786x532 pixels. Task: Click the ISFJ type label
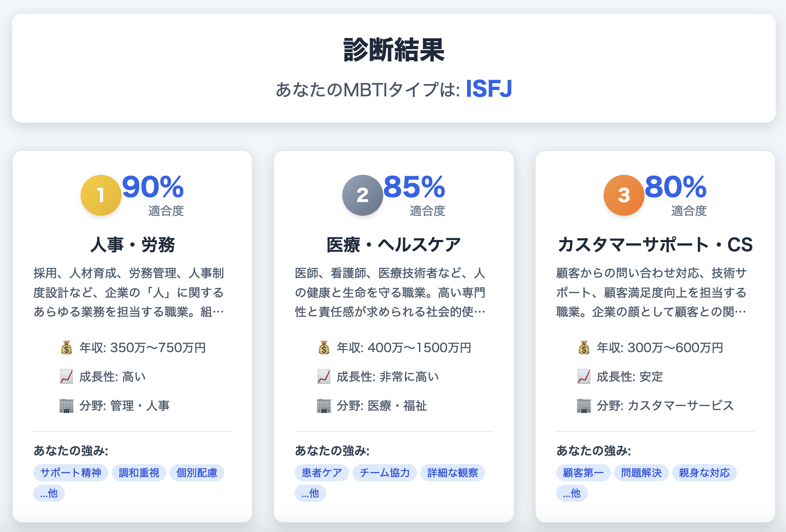tap(488, 89)
